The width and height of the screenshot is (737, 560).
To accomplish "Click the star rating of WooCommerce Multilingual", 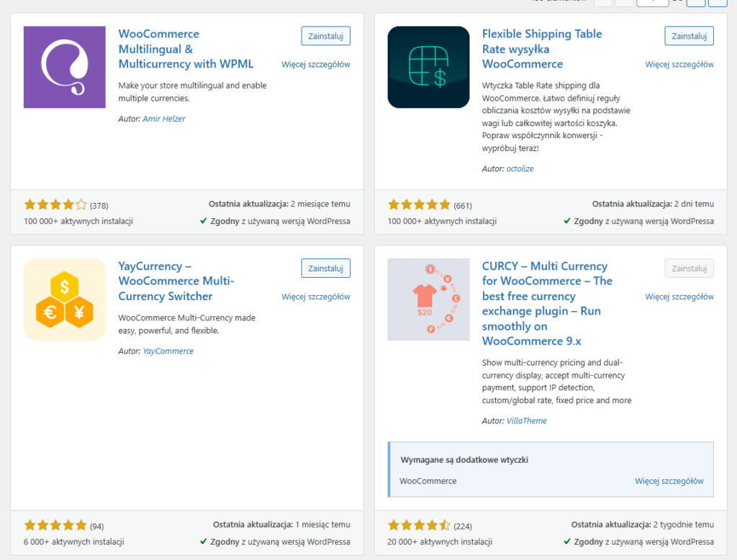I will (55, 205).
